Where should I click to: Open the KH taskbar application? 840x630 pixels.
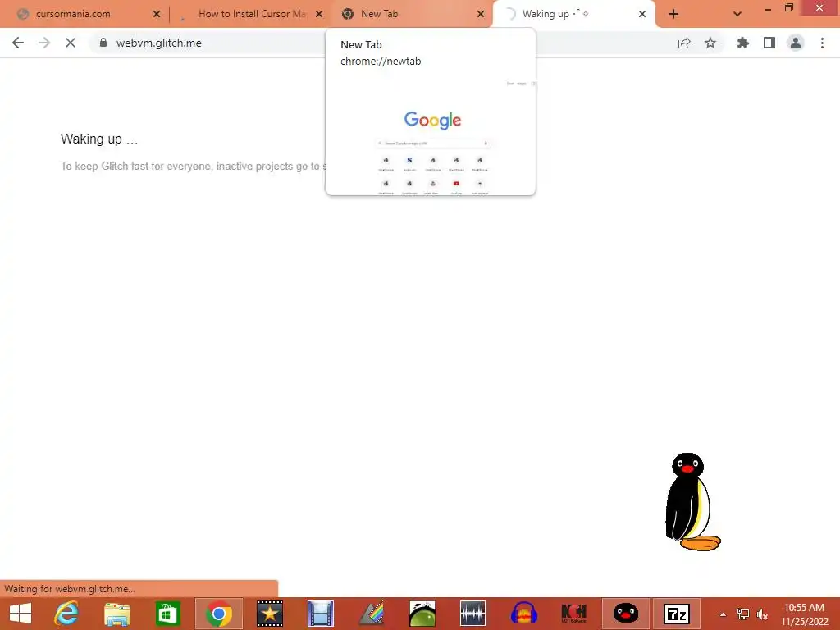click(574, 614)
